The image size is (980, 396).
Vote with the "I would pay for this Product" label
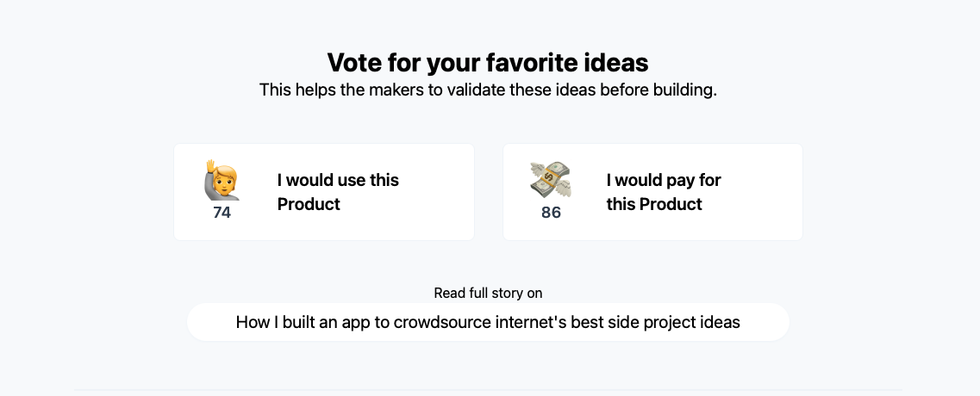tap(664, 192)
